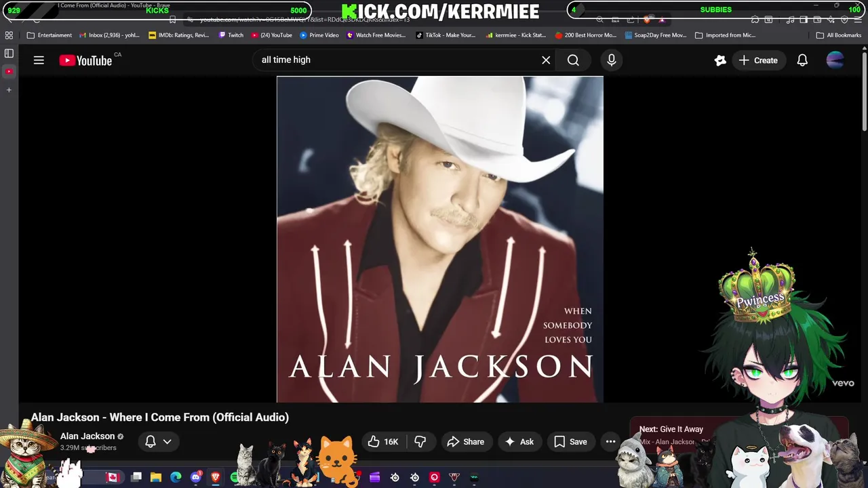Open the 200 Best Horror Movies bookmark
The width and height of the screenshot is (868, 488).
coord(586,35)
